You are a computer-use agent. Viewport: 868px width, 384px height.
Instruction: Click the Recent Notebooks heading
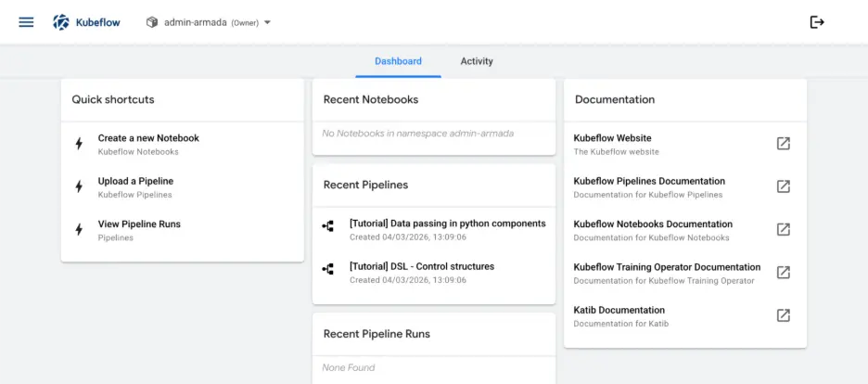click(x=371, y=99)
